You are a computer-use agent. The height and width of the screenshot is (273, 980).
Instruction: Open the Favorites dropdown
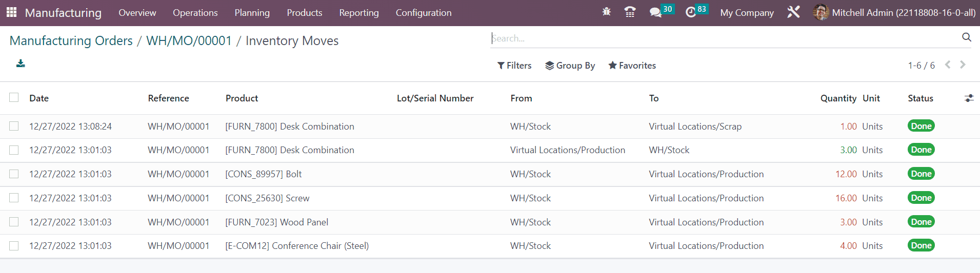[x=632, y=66]
